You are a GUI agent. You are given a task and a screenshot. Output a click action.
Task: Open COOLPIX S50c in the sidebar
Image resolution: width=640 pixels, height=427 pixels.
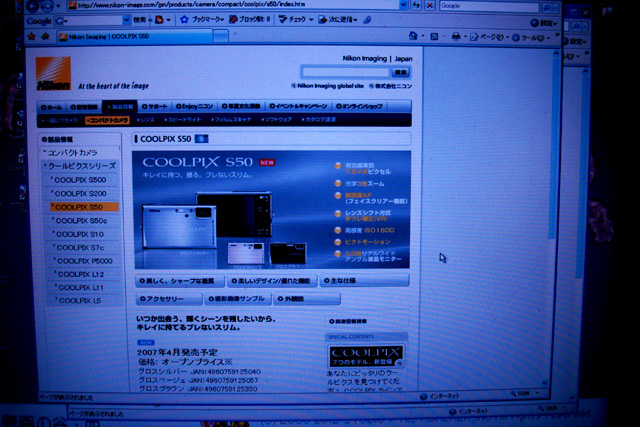pyautogui.click(x=82, y=221)
